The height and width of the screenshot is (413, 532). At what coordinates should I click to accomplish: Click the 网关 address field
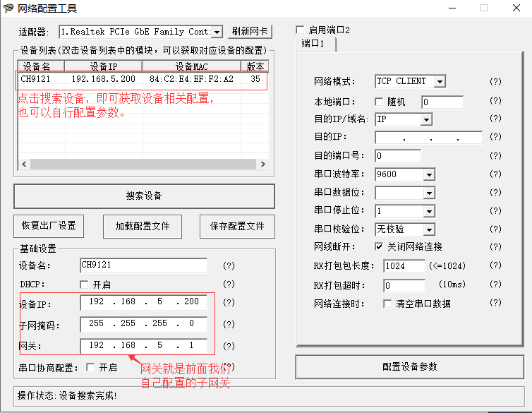143,346
